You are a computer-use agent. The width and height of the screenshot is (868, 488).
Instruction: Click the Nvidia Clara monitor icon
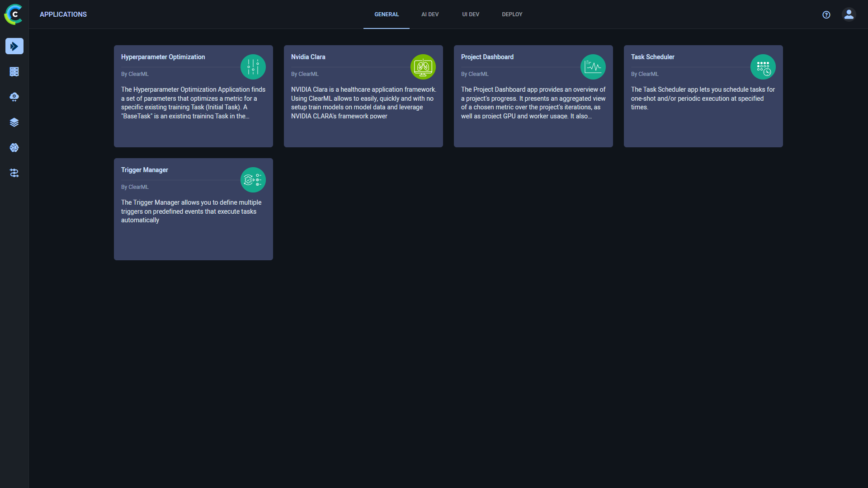point(423,66)
